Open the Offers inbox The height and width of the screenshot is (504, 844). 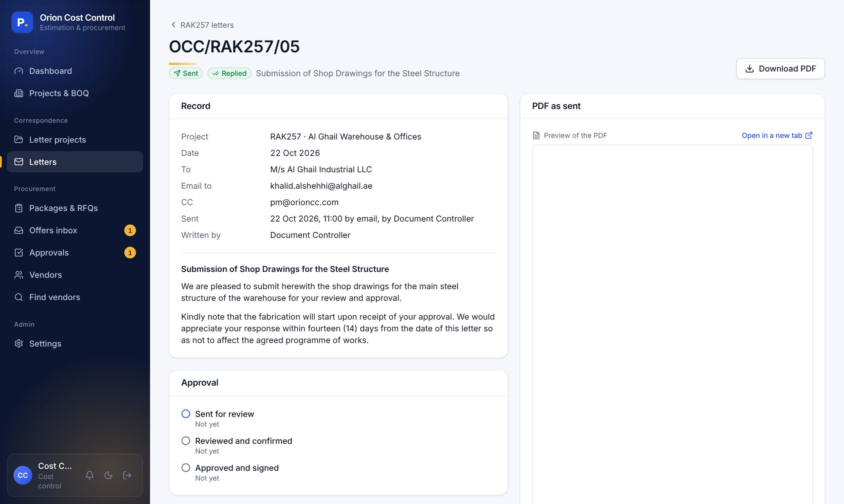click(x=75, y=230)
